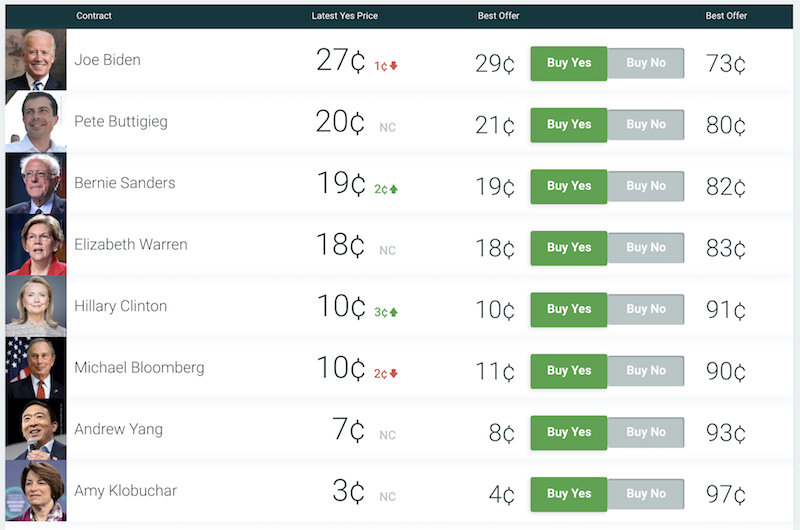
Task: Open the Elizabeth Warren contract name
Action: [x=131, y=244]
